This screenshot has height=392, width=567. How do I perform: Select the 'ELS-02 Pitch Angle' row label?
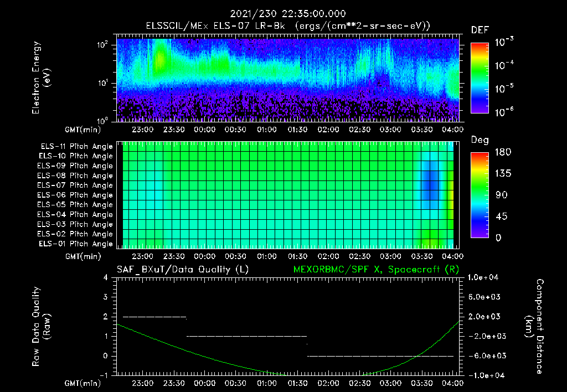[x=75, y=234]
